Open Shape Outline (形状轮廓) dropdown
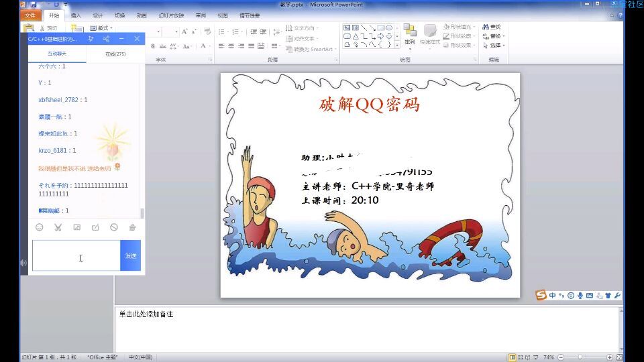The image size is (644, 362). coord(459,36)
